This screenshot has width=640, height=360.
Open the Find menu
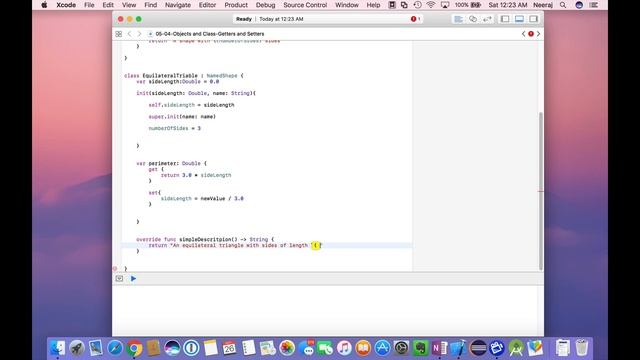[151, 5]
